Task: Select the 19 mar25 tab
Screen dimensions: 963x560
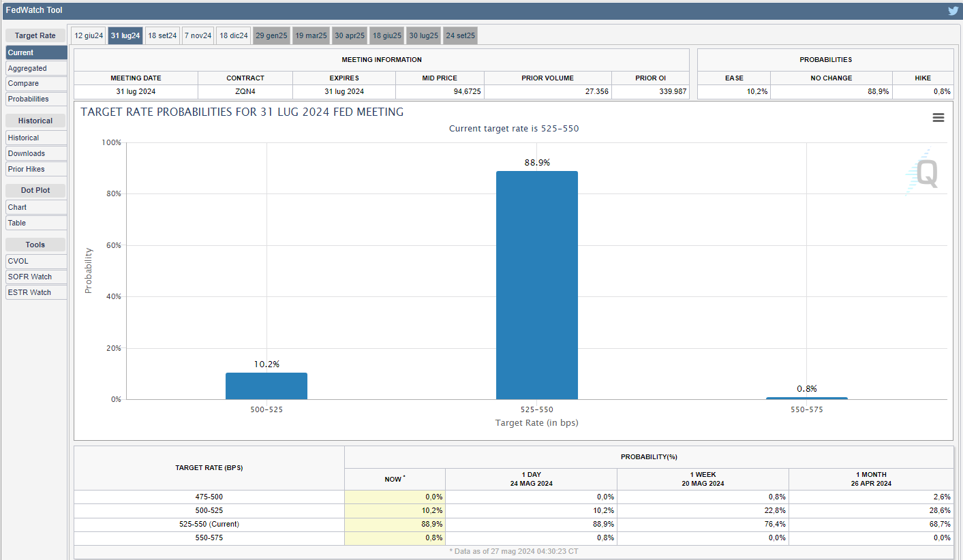Action: coord(311,35)
